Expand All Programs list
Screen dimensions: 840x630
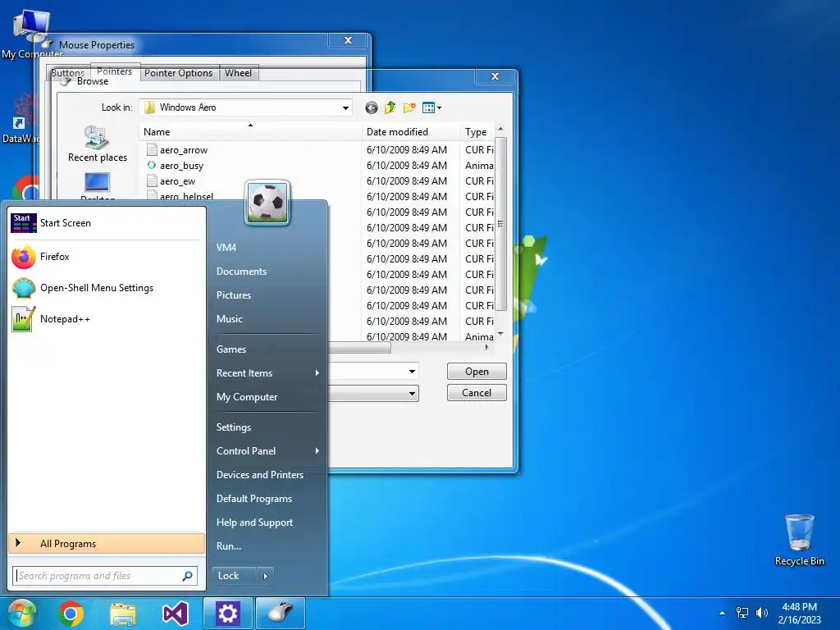(106, 544)
